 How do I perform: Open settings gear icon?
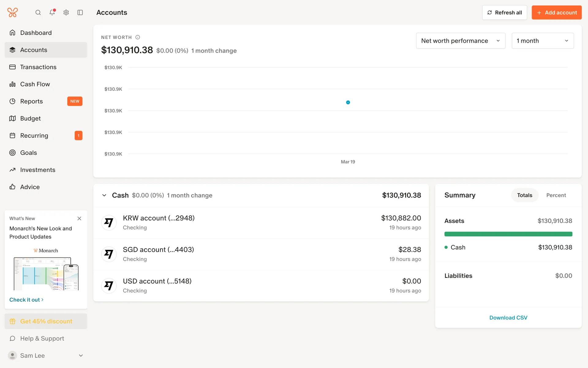[66, 13]
